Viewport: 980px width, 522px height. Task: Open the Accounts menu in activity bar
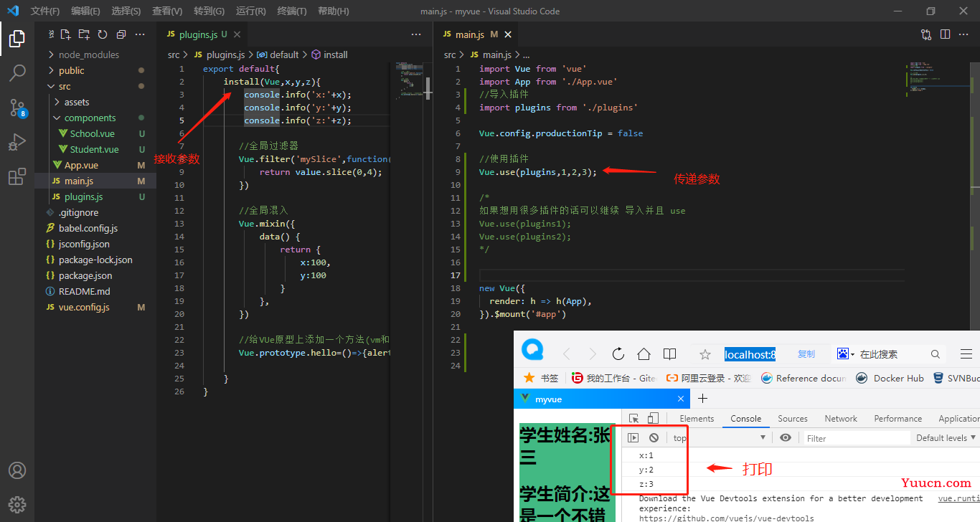pyautogui.click(x=17, y=470)
